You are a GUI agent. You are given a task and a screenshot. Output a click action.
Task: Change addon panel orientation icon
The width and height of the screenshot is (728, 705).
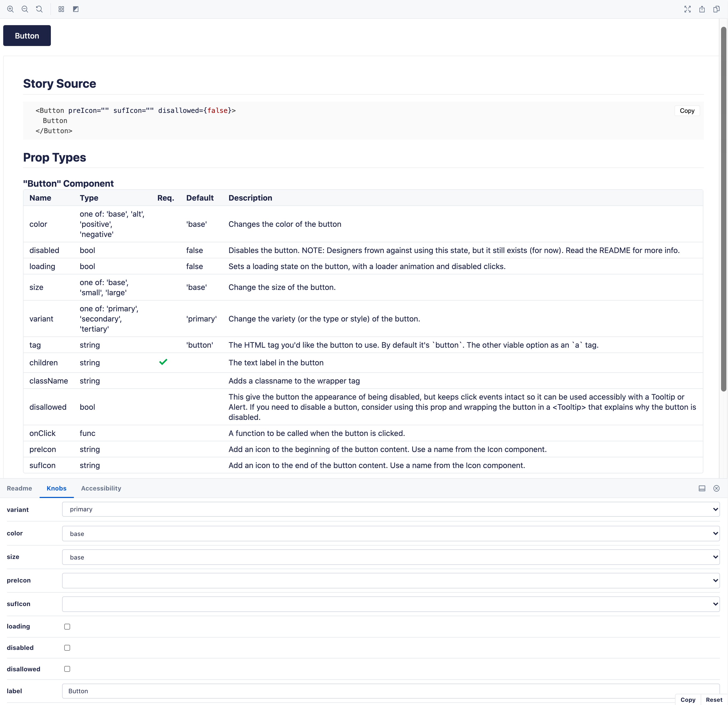[x=702, y=488]
